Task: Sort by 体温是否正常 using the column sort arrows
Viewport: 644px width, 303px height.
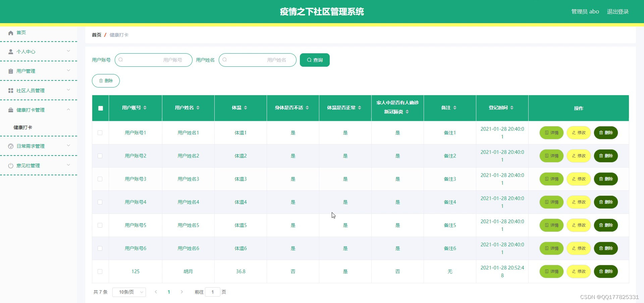Action: pyautogui.click(x=360, y=108)
